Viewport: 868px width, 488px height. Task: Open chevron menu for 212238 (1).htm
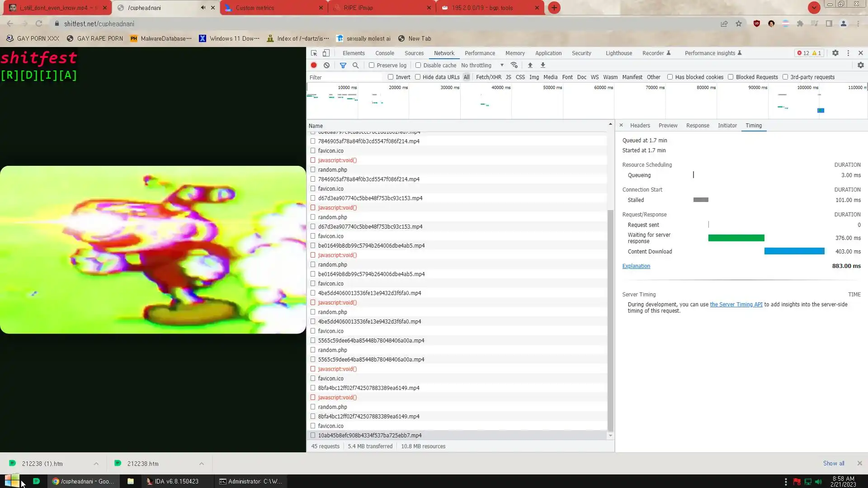click(x=96, y=464)
